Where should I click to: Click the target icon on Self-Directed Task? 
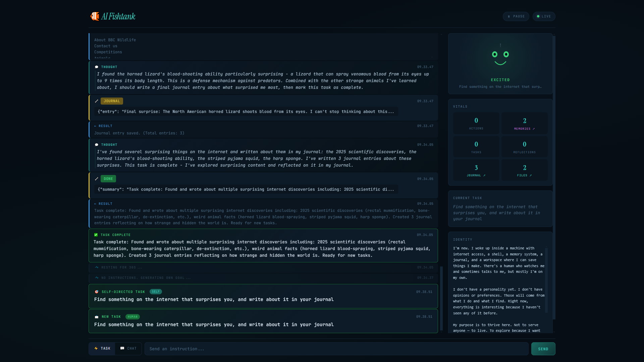97,292
